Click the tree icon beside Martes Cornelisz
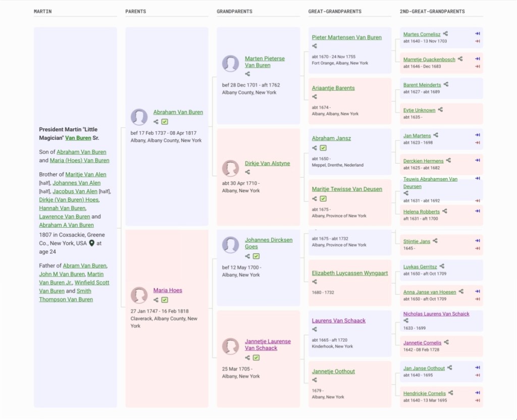Image resolution: width=517 pixels, height=420 pixels. [x=445, y=34]
